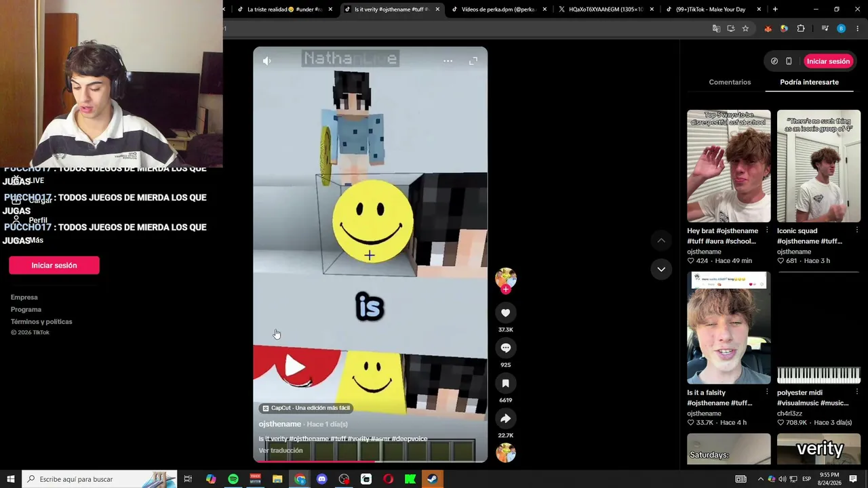Open Discord from the taskbar
Image resolution: width=868 pixels, height=488 pixels.
[321, 479]
